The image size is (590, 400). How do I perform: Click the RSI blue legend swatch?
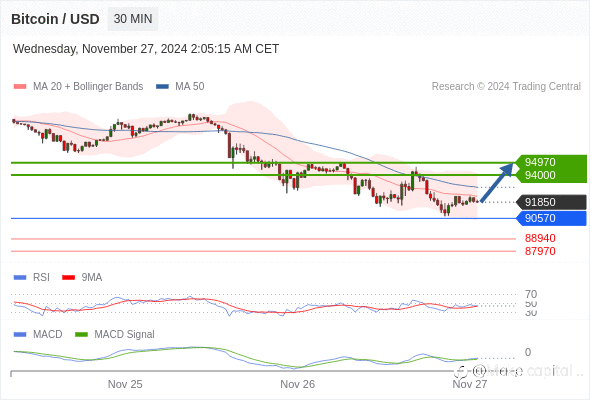20,278
